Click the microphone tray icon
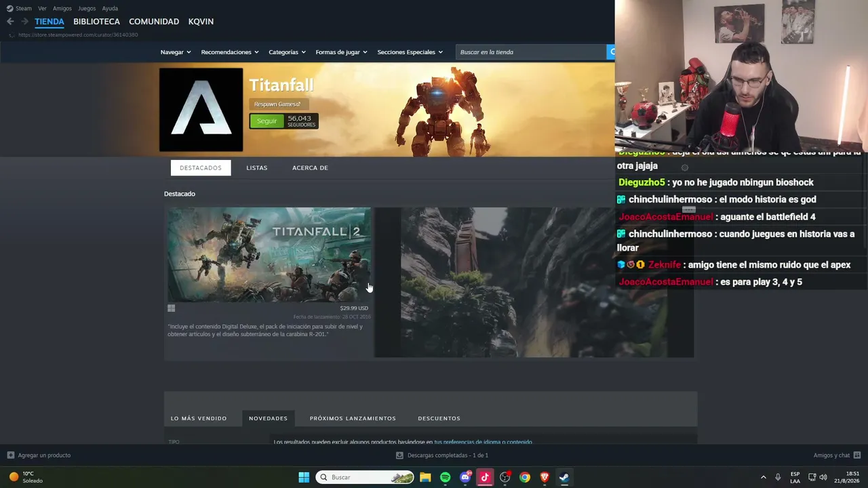Viewport: 868px width, 488px height. 778,477
